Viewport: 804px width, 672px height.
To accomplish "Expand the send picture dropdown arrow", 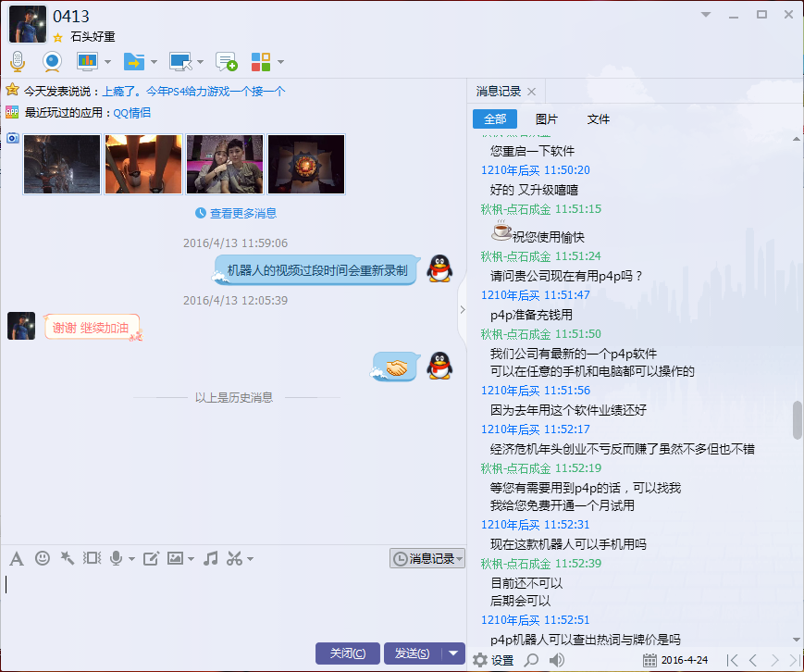I will [x=192, y=559].
